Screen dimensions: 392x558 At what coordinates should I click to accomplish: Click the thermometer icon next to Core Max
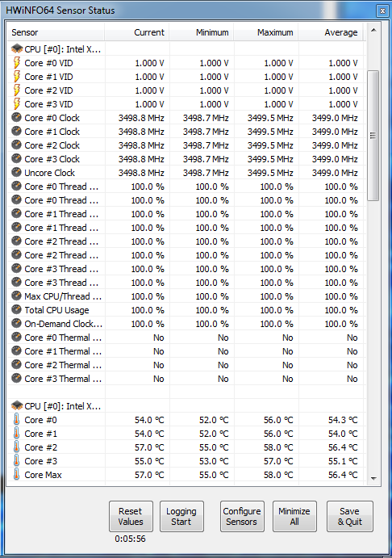(16, 474)
